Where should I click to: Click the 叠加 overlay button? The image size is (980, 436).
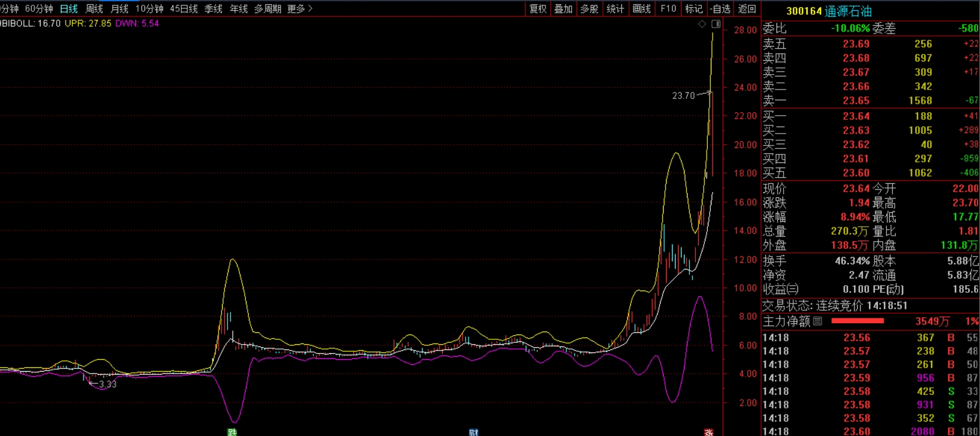pos(563,8)
